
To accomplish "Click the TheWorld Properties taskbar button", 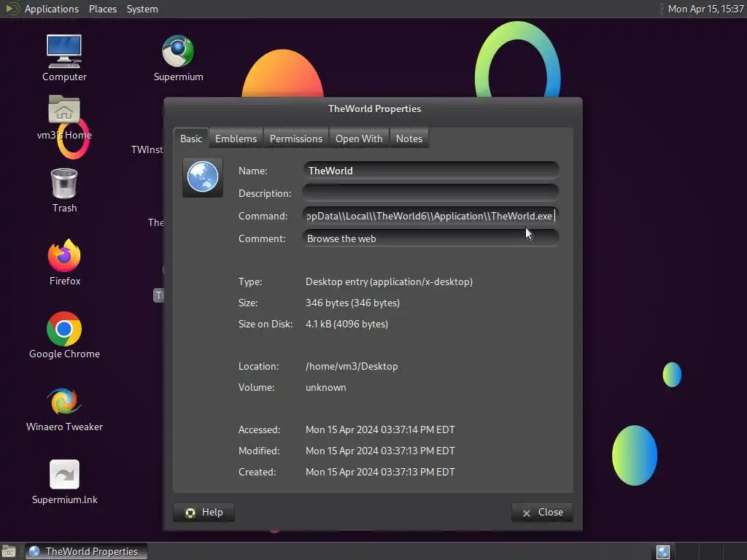I will coord(86,551).
